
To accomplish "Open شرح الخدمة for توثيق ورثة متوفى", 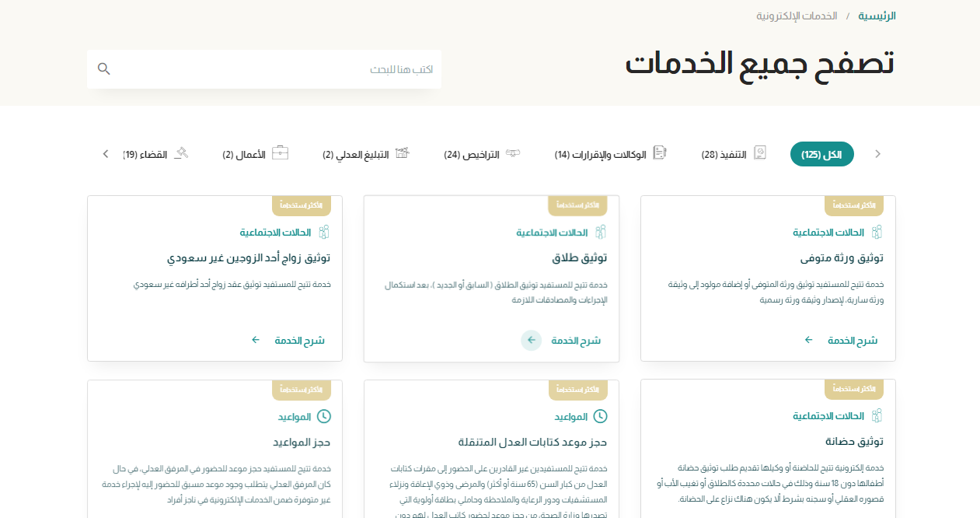I will [x=852, y=341].
